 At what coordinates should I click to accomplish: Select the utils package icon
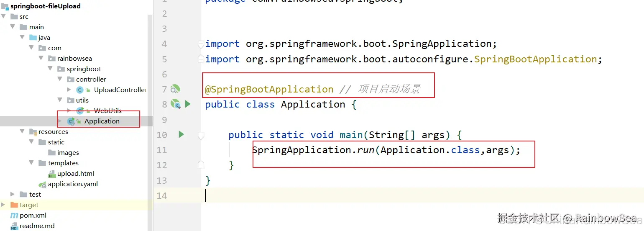(x=70, y=100)
